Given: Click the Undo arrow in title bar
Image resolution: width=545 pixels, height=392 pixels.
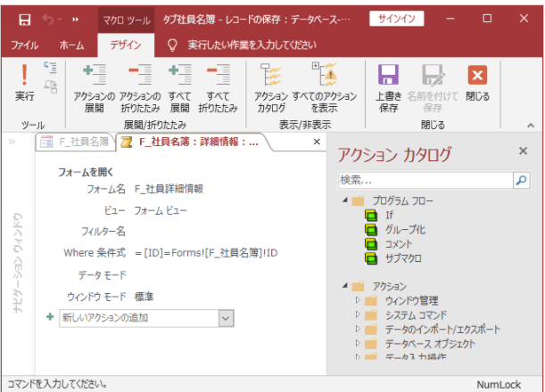Looking at the screenshot, I should (48, 20).
